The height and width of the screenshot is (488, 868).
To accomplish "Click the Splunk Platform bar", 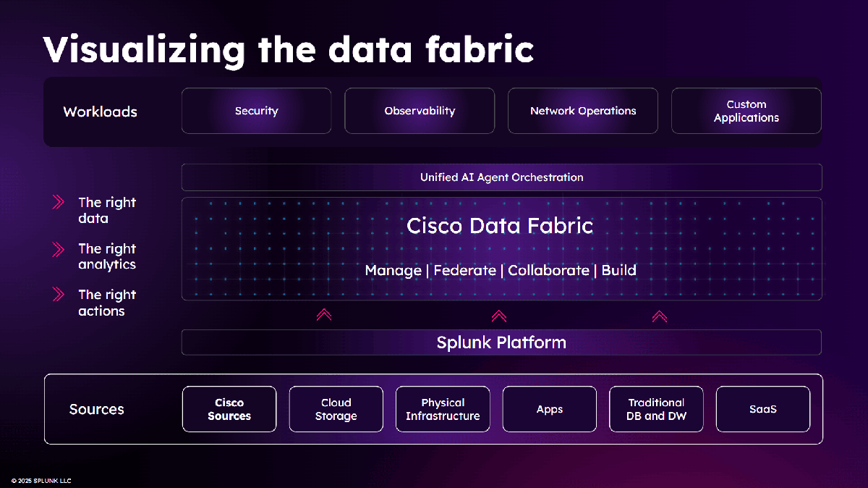I will click(501, 342).
